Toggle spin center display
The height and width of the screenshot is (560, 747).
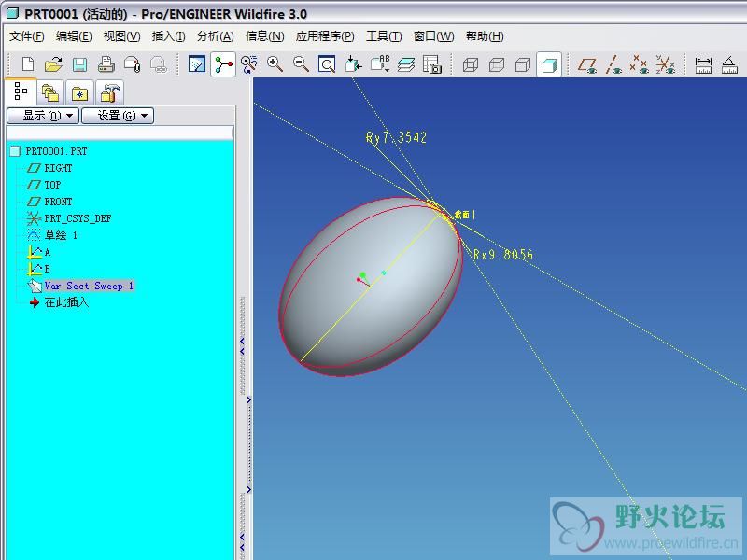tap(223, 63)
